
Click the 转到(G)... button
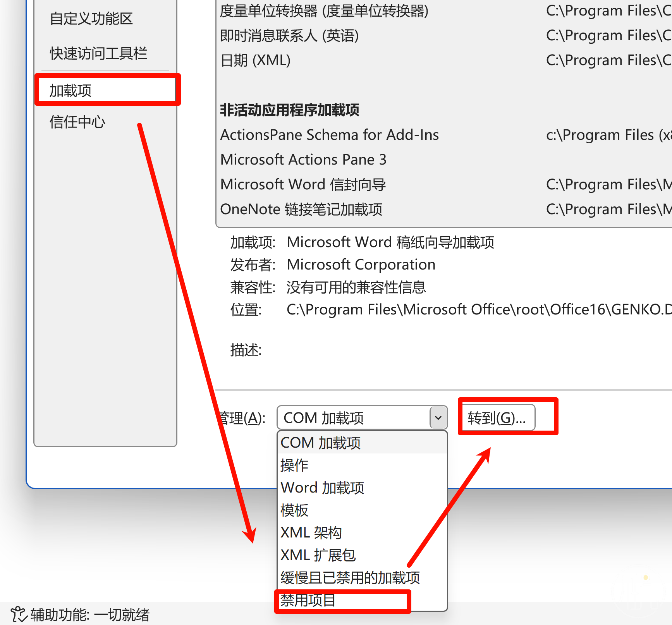tap(497, 418)
